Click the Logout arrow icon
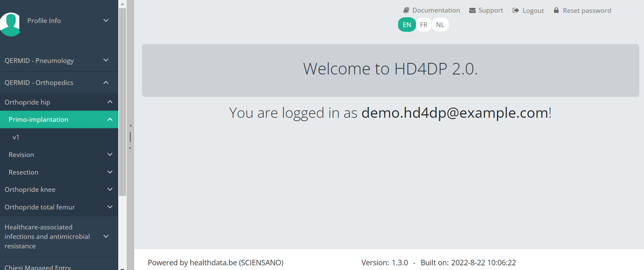 click(x=515, y=10)
